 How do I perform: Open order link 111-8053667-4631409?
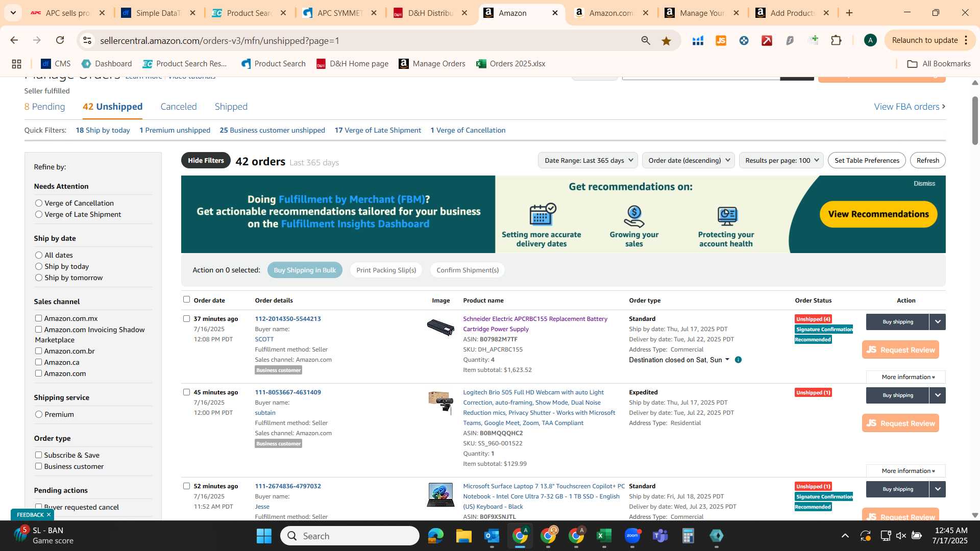[288, 392]
